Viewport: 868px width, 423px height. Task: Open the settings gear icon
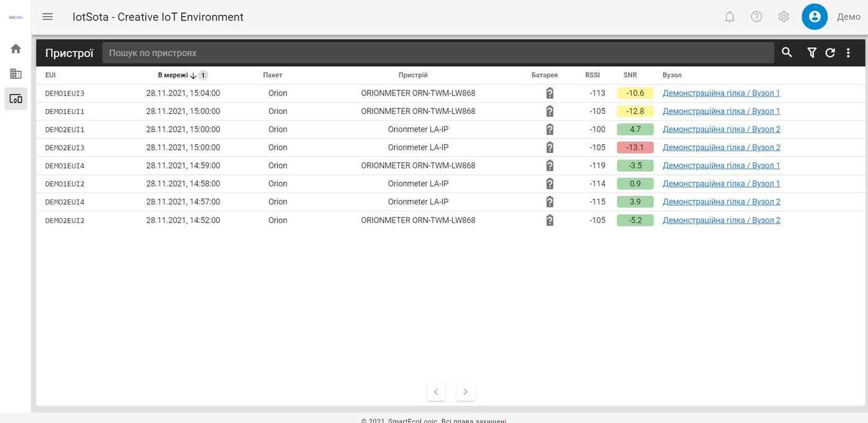(x=784, y=17)
